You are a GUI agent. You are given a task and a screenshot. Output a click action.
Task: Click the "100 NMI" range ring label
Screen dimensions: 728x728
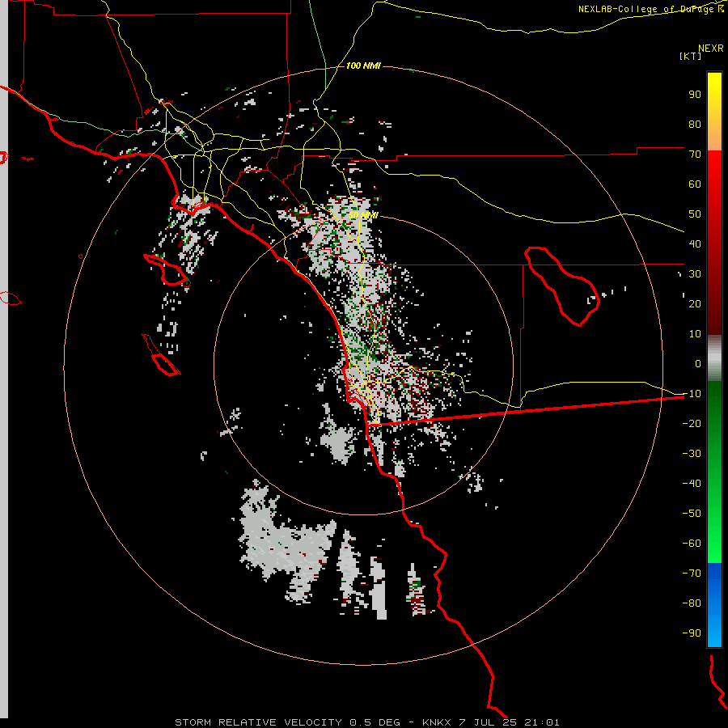pos(363,66)
